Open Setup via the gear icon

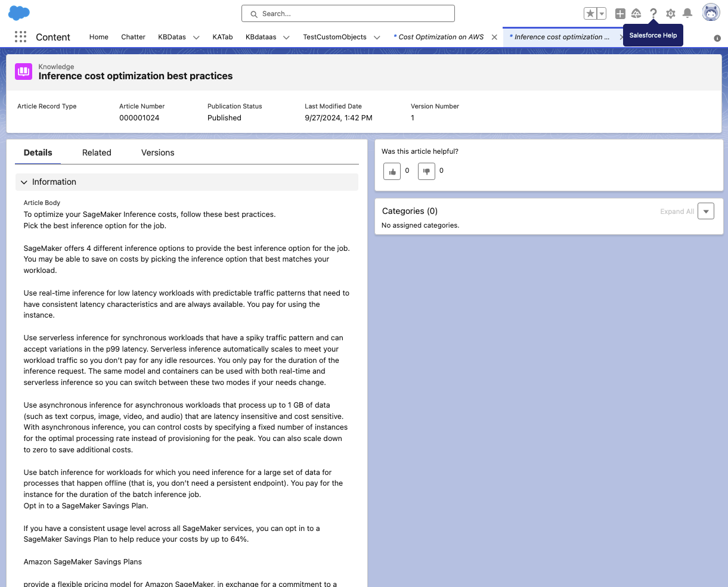point(670,13)
